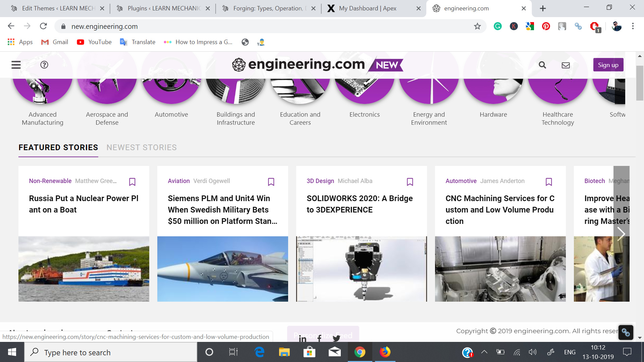The height and width of the screenshot is (362, 644).
Task: Open the Chrome profile avatar
Action: tap(617, 26)
